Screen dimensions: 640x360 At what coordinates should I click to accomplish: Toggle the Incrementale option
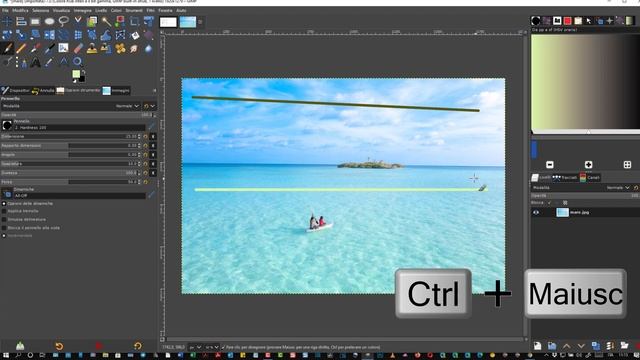point(4,236)
